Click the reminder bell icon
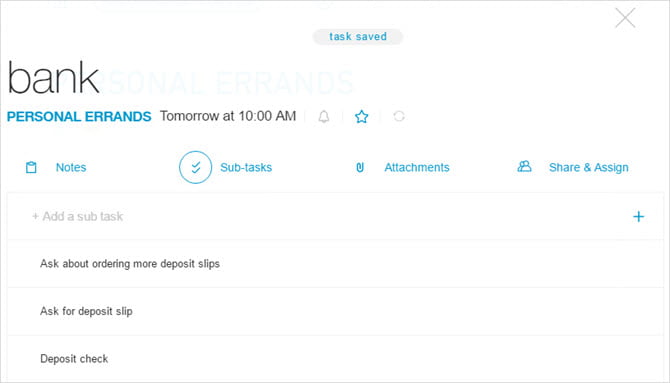 (324, 116)
